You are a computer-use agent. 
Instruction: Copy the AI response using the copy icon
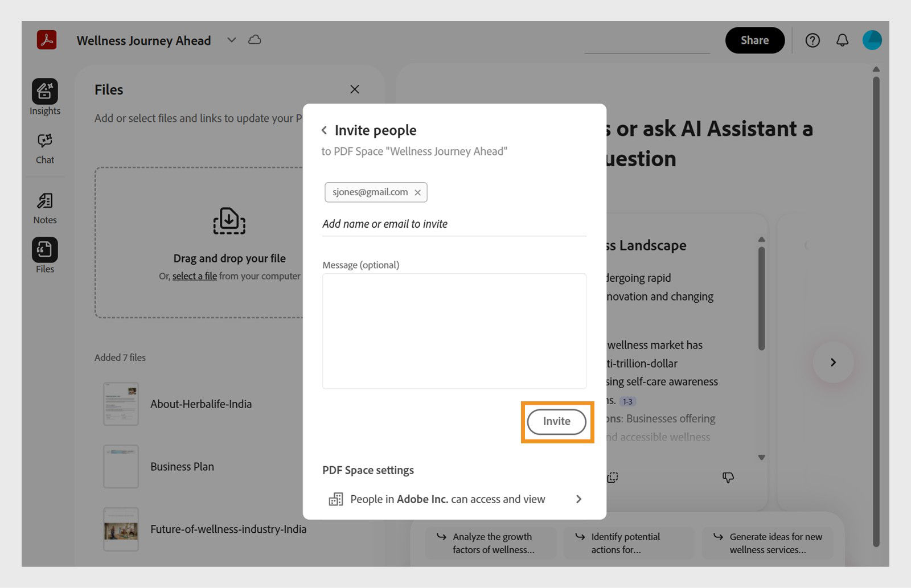612,477
